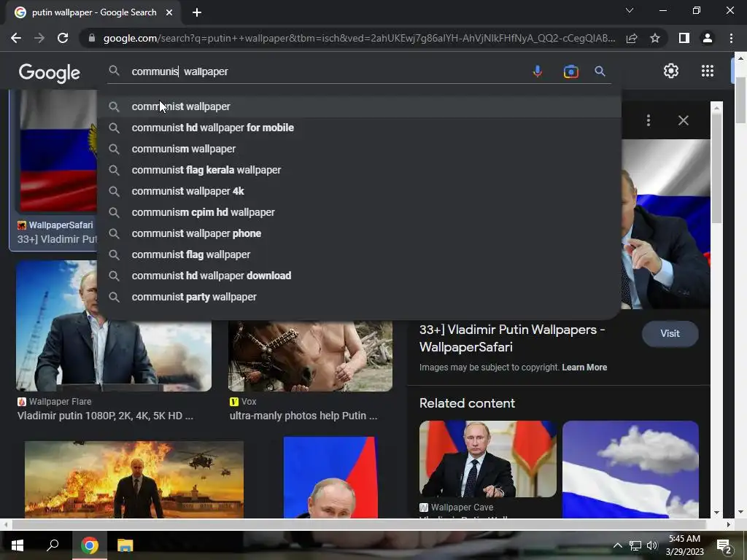The image size is (747, 560).
Task: Choose suggestion 'communist wallpaper phone'
Action: pyautogui.click(x=359, y=233)
